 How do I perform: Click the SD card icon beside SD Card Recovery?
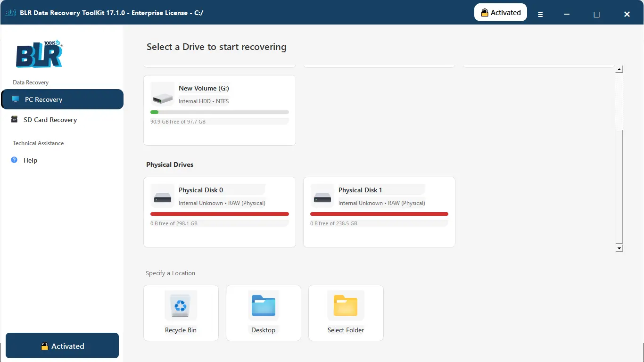(16, 120)
